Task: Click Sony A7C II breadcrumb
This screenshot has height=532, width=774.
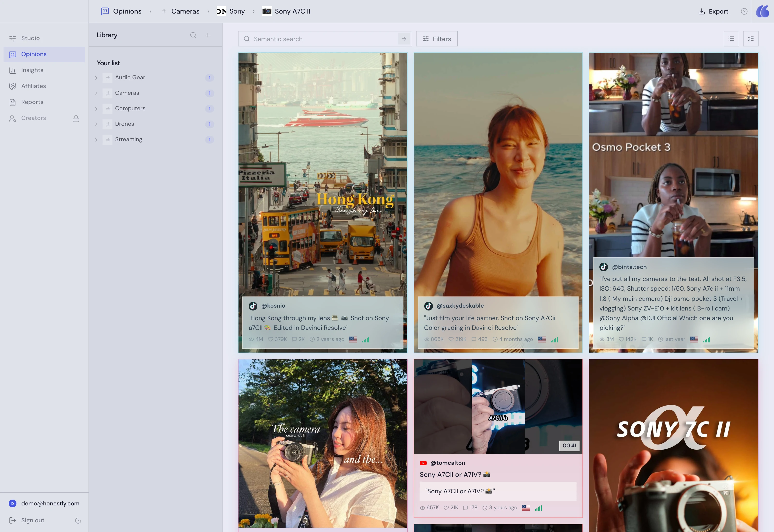Action: point(286,11)
